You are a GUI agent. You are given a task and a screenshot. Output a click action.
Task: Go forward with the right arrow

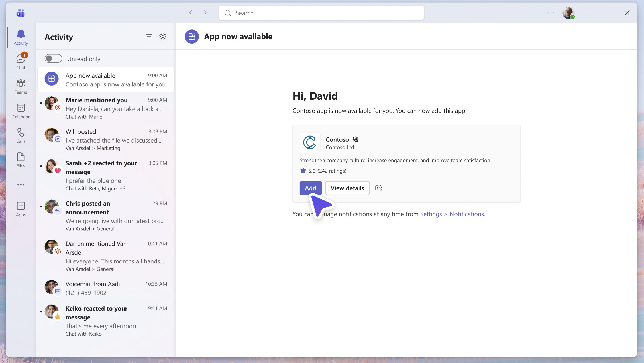click(x=205, y=13)
